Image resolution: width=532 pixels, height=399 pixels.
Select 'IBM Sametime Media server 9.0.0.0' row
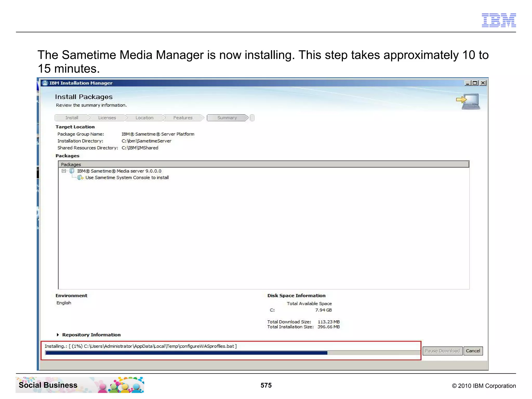(119, 171)
